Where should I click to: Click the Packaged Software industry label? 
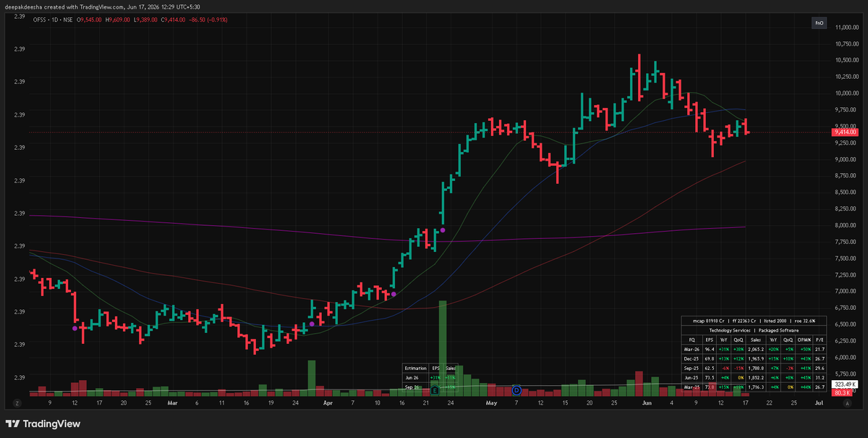(x=778, y=330)
